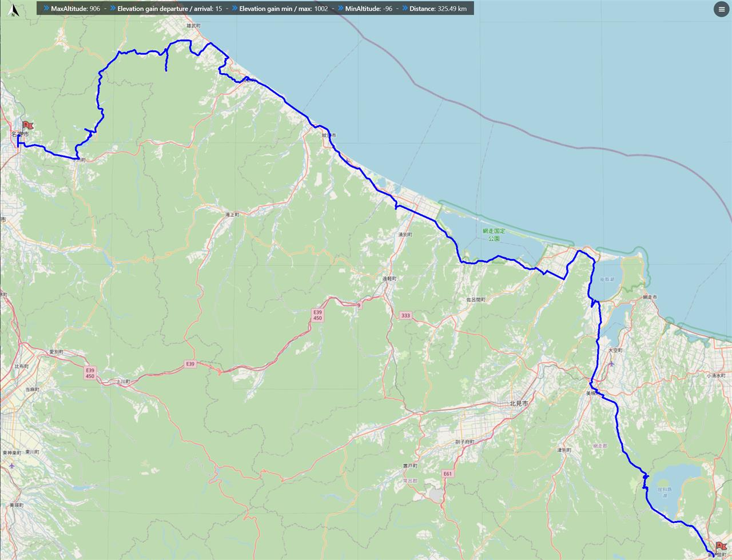The image size is (732, 560).
Task: Click the 津別町 town label
Action: point(564,450)
